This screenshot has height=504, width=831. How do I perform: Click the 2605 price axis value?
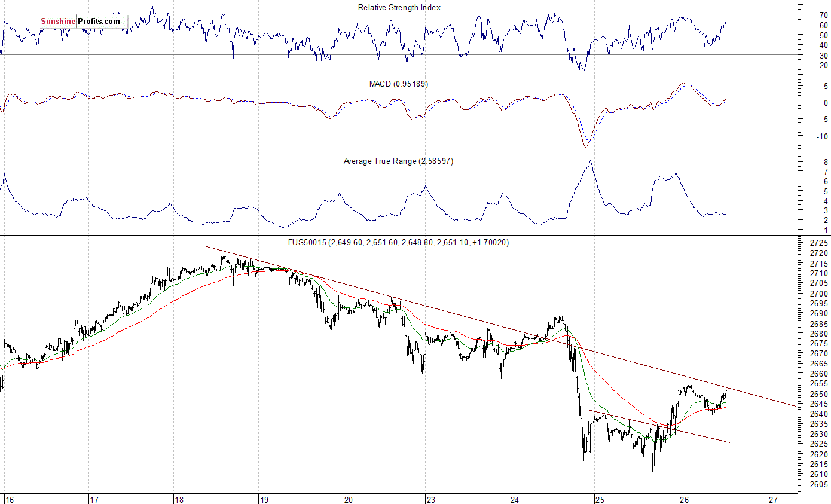pos(819,484)
